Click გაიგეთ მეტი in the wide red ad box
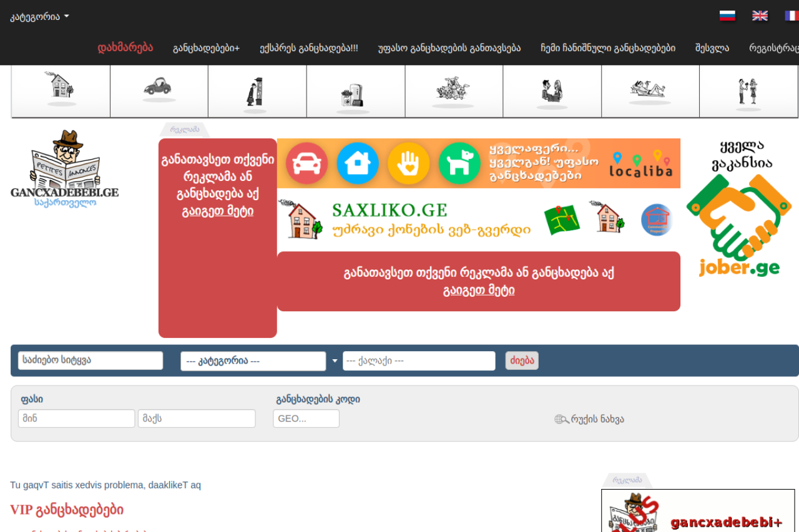 click(x=479, y=290)
